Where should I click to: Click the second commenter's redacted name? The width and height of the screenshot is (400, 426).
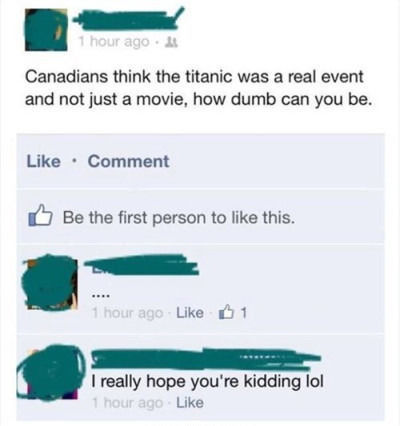(x=206, y=359)
